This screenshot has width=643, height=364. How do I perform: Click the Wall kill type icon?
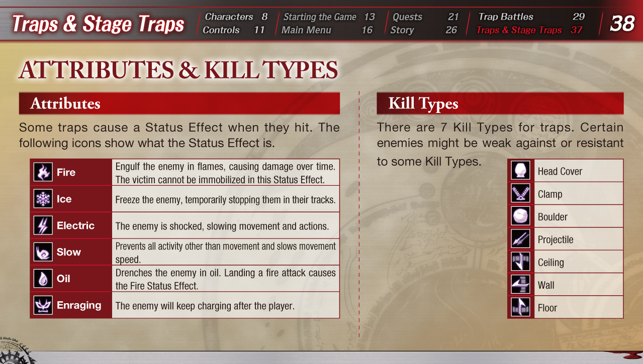pos(520,285)
